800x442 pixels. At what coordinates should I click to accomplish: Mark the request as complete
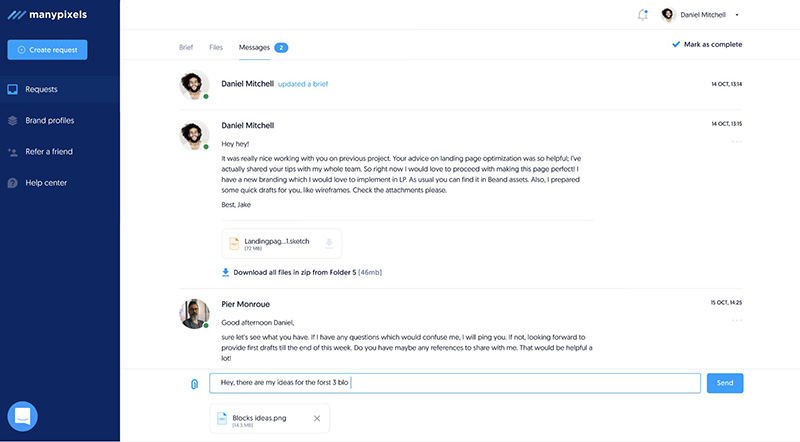tap(707, 44)
